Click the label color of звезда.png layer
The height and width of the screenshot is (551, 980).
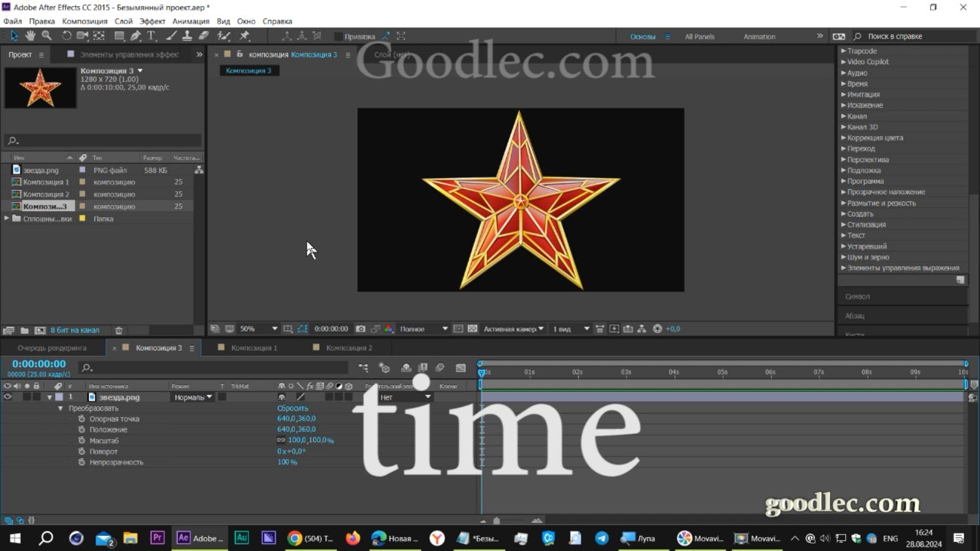coord(59,397)
